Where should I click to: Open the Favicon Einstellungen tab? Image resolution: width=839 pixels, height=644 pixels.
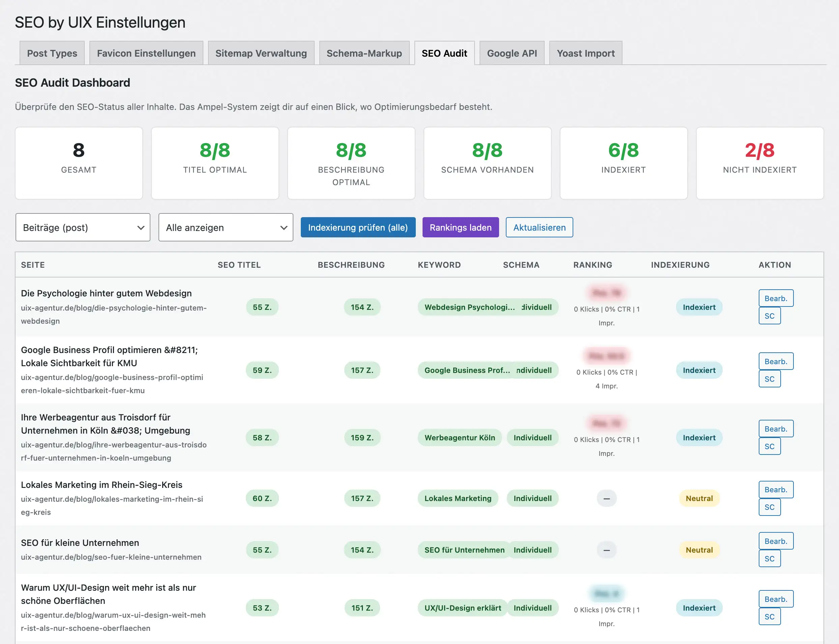[146, 53]
